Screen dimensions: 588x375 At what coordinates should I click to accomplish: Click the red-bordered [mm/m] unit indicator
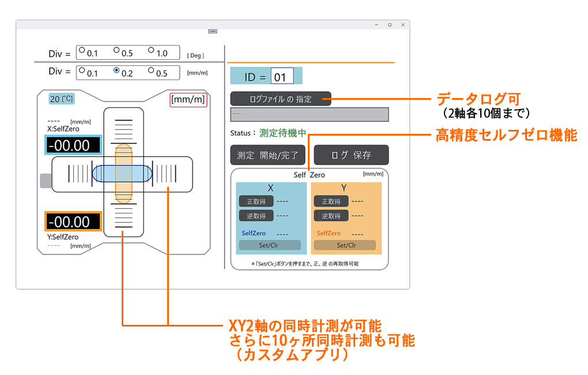click(x=189, y=100)
